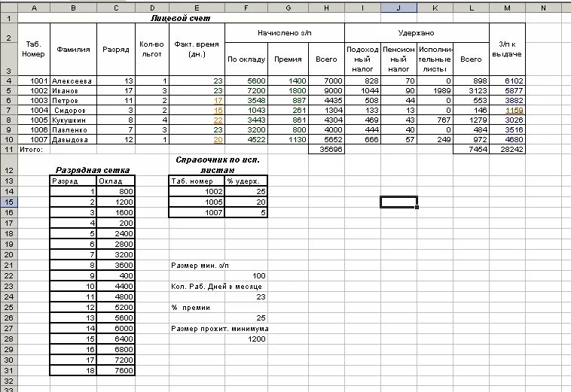Select the total withheld cell 7454
This screenshot has width=571, height=392.
472,149
